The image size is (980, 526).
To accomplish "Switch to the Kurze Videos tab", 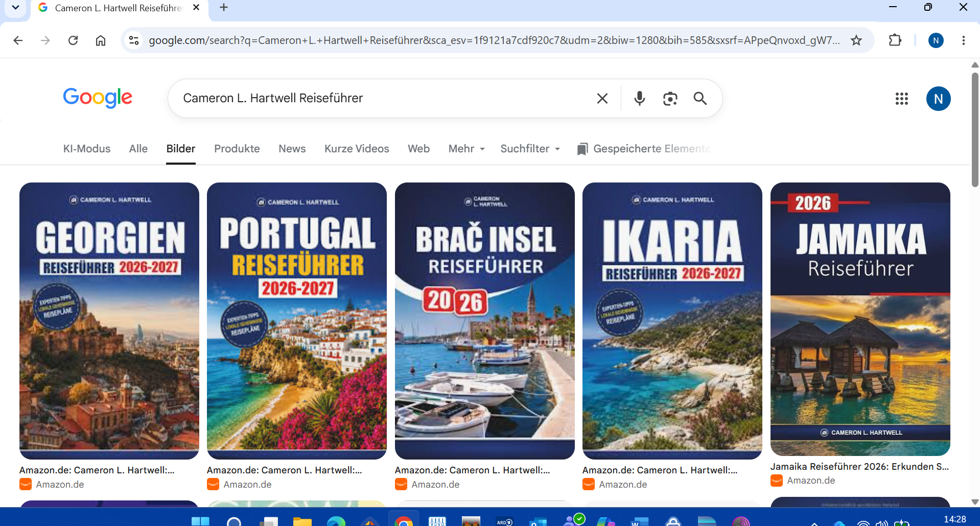I will click(x=357, y=149).
